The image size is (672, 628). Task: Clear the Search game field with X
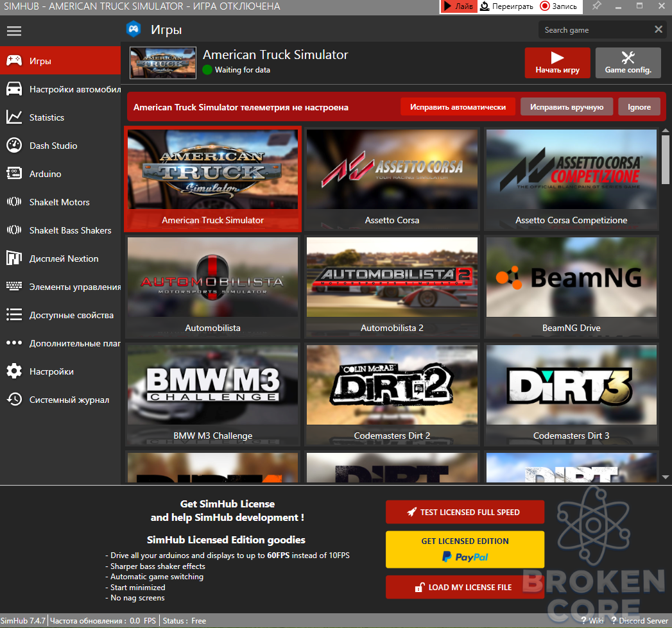click(x=659, y=29)
